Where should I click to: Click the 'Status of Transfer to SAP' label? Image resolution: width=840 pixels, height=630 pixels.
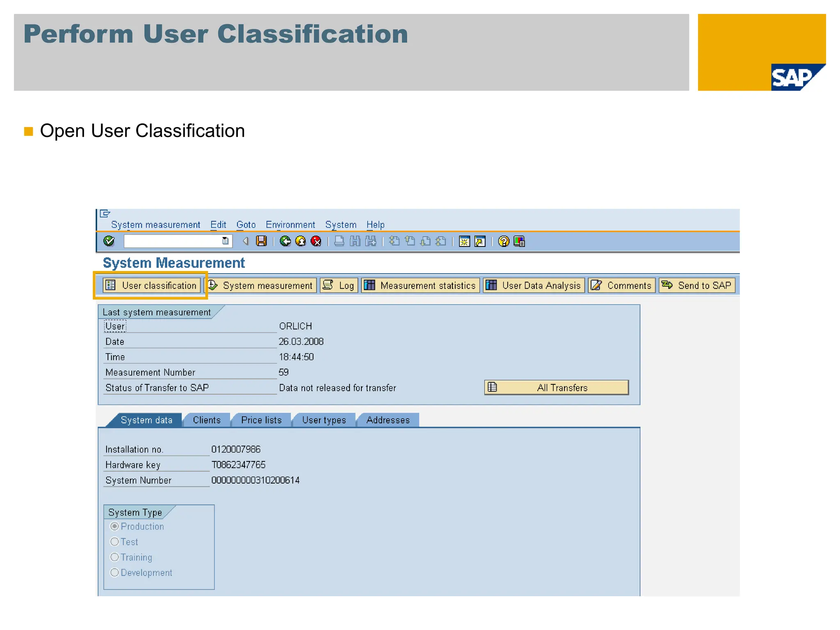[157, 388]
